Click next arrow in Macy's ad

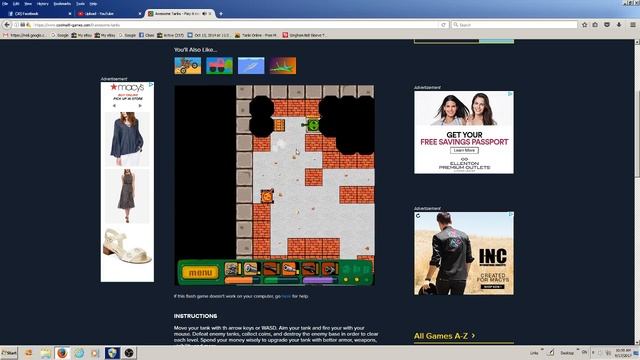140,105
